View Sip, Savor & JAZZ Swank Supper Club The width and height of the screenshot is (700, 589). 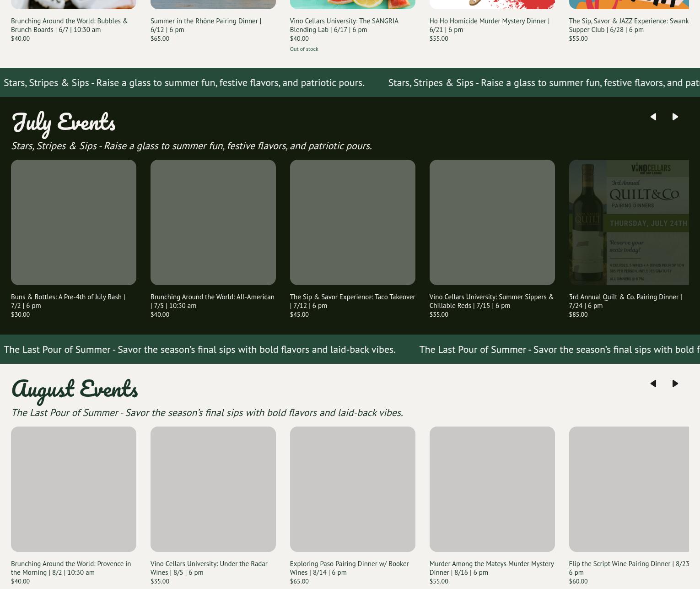pyautogui.click(x=629, y=25)
